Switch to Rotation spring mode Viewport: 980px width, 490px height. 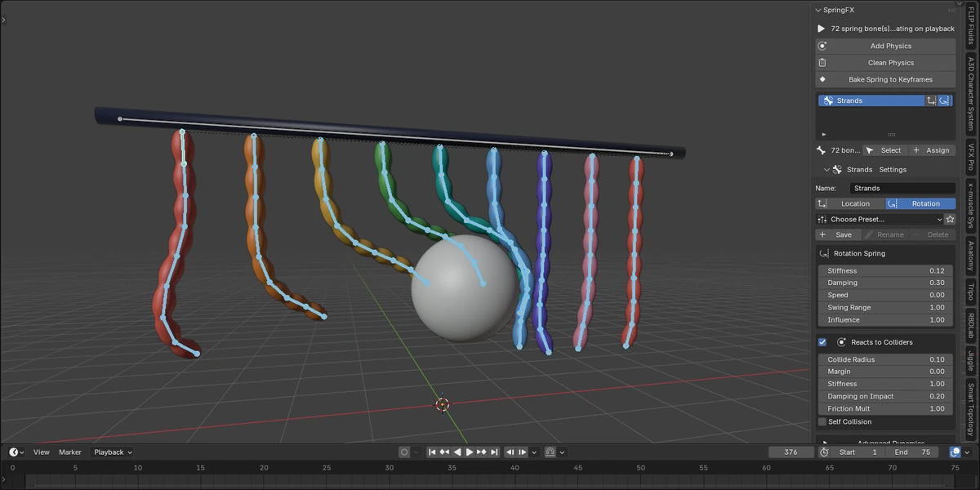pyautogui.click(x=920, y=203)
